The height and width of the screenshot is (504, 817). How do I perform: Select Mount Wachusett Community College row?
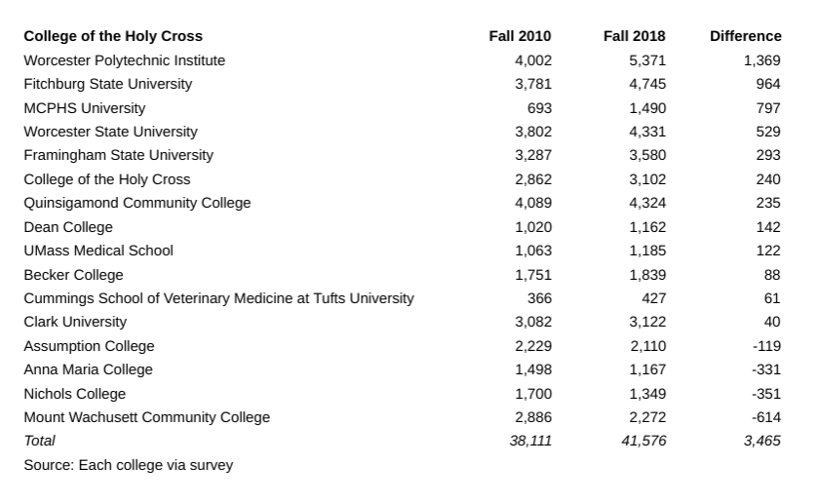coord(147,417)
